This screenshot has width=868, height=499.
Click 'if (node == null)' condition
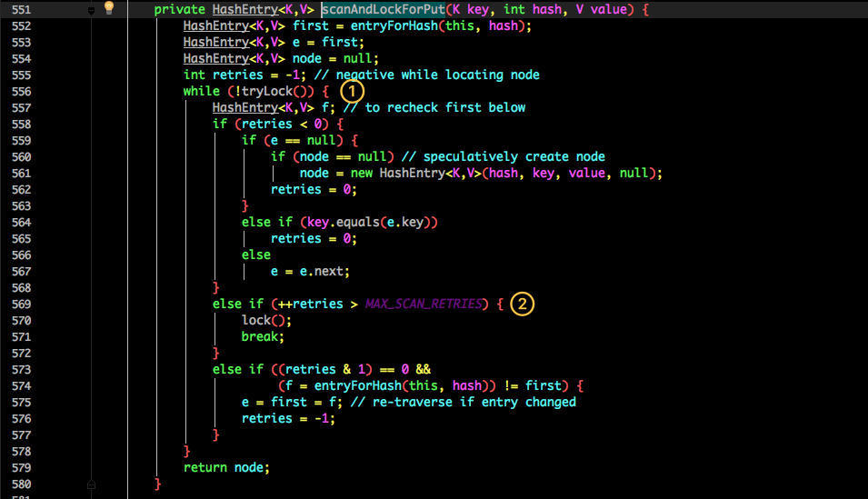(332, 156)
